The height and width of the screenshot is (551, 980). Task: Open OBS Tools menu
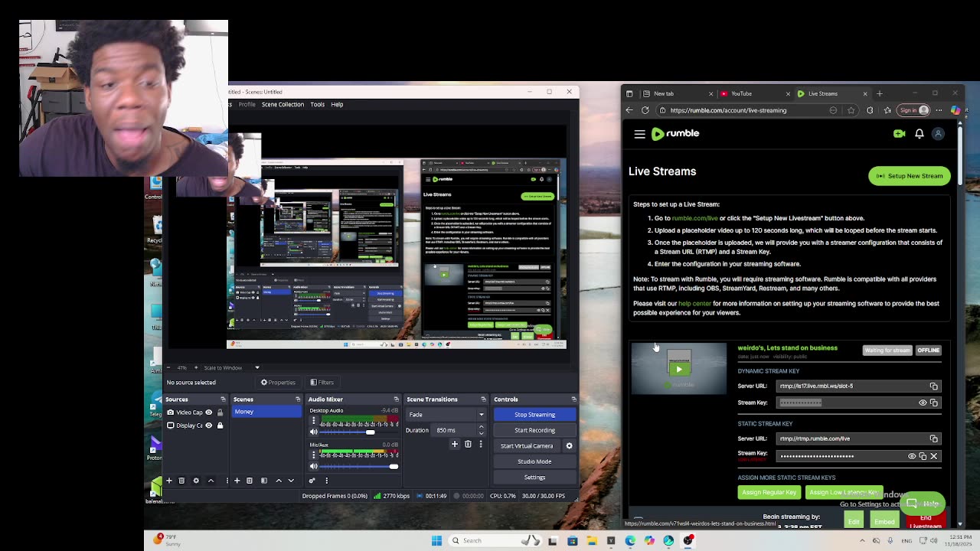pyautogui.click(x=317, y=104)
